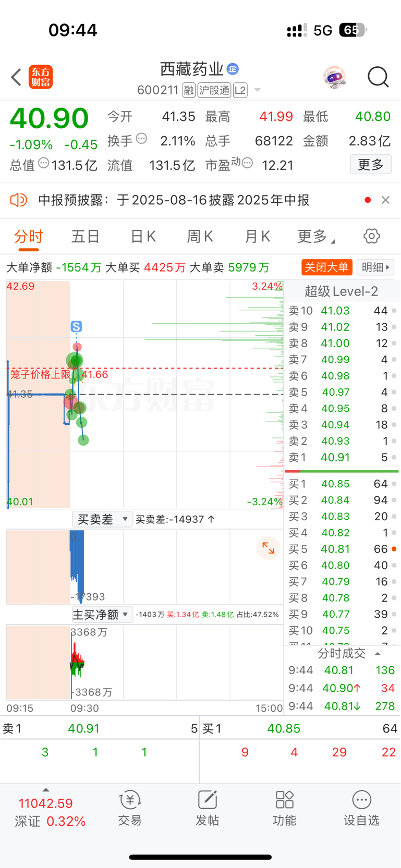Image resolution: width=401 pixels, height=868 pixels.
Task: Select the 卖10 41.03 order row
Action: click(342, 311)
